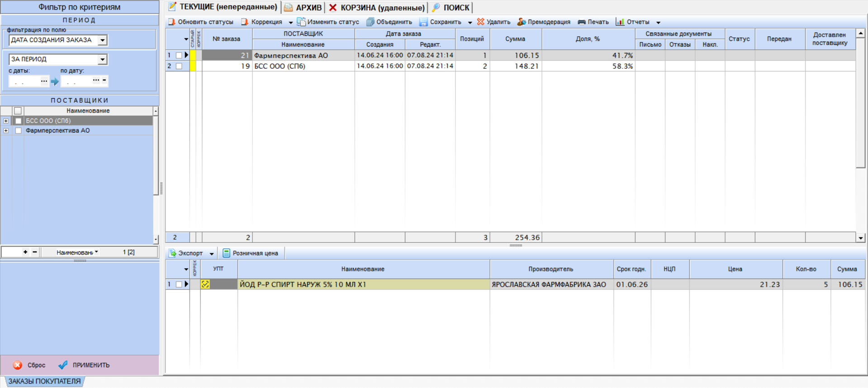Merge orders with Объединить icon
This screenshot has width=868, height=388.
coord(370,22)
